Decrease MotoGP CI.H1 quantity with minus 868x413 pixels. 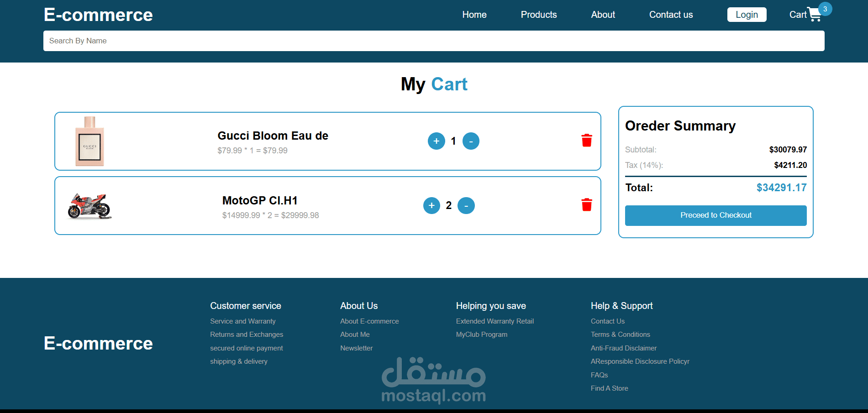(466, 205)
